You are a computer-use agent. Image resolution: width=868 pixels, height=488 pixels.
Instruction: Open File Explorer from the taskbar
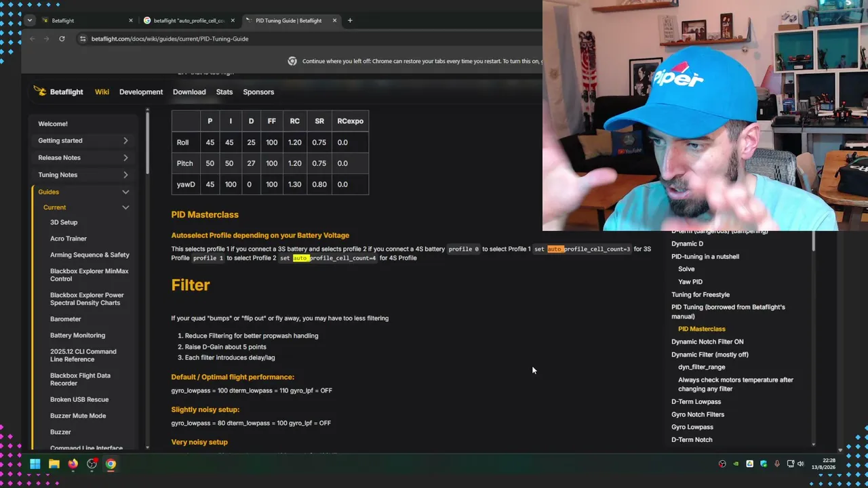[x=54, y=464]
